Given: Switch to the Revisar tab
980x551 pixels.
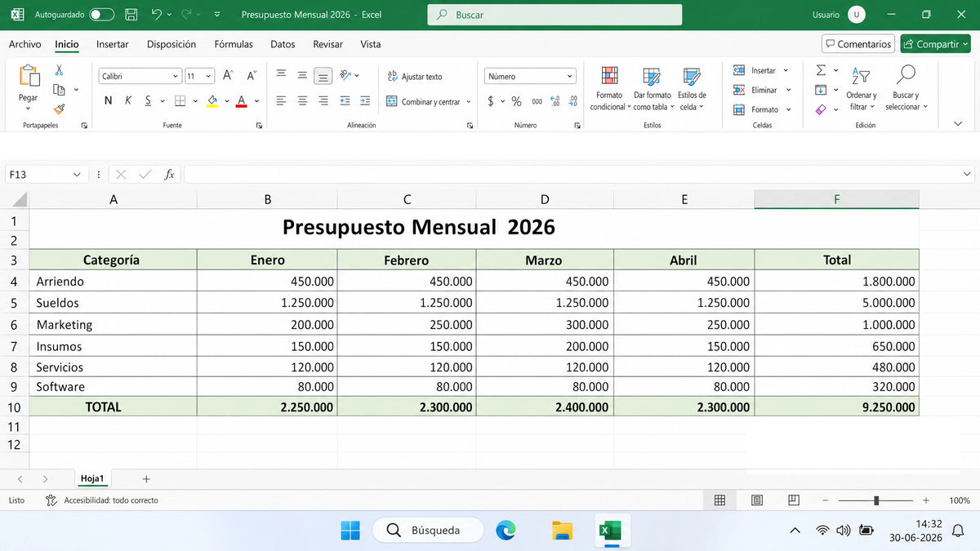Looking at the screenshot, I should click(x=328, y=44).
